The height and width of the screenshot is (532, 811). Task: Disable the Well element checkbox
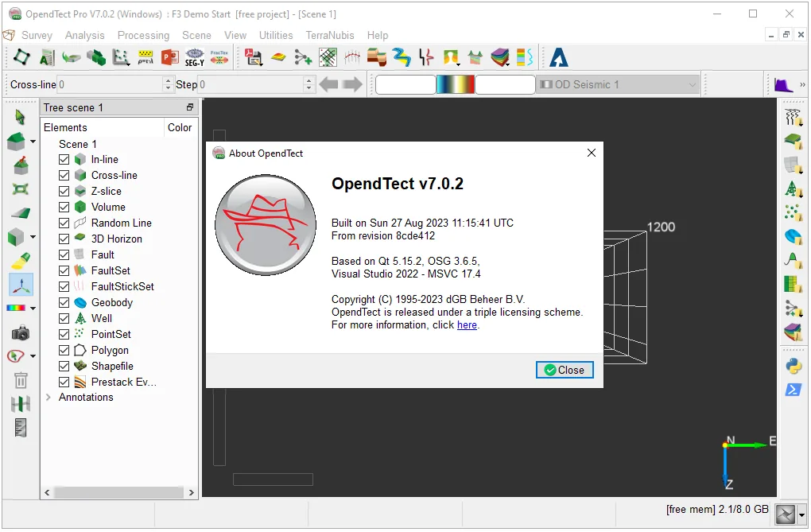[64, 318]
